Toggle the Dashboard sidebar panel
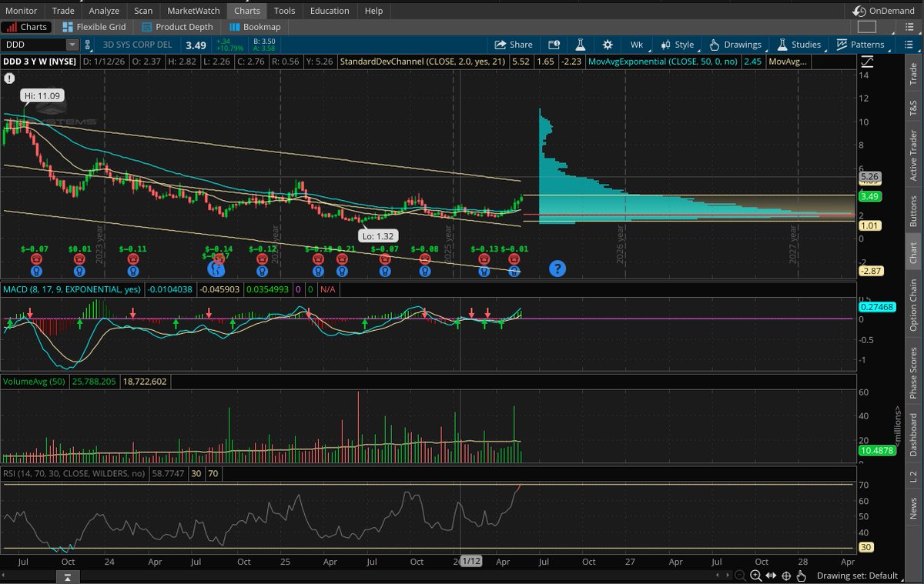The image size is (924, 584). click(x=914, y=434)
